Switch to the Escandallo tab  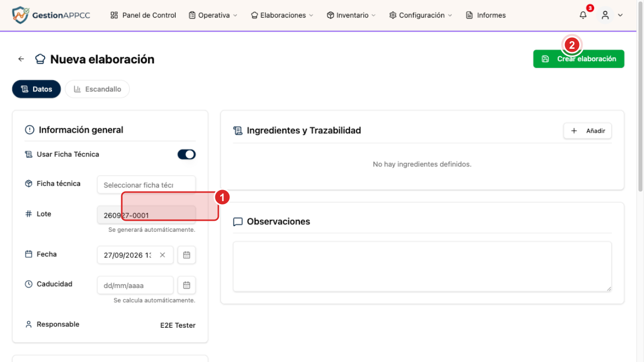98,89
